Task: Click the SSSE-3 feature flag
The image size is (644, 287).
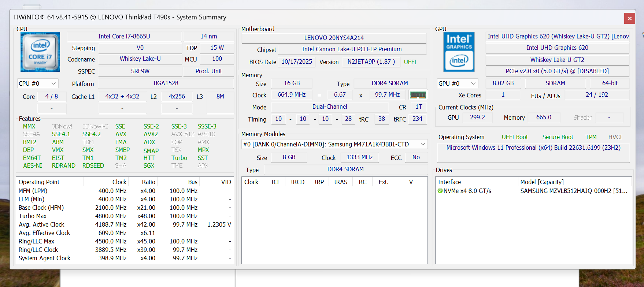Action: click(207, 126)
